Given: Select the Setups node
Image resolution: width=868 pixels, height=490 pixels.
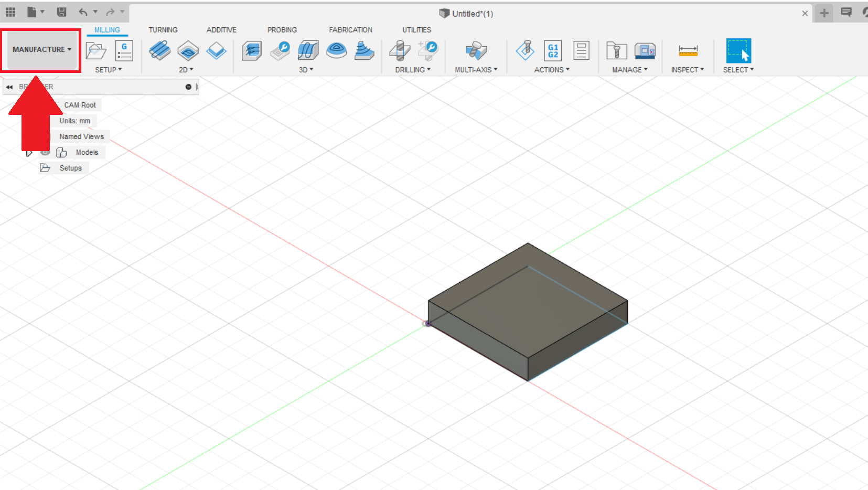Looking at the screenshot, I should 71,168.
